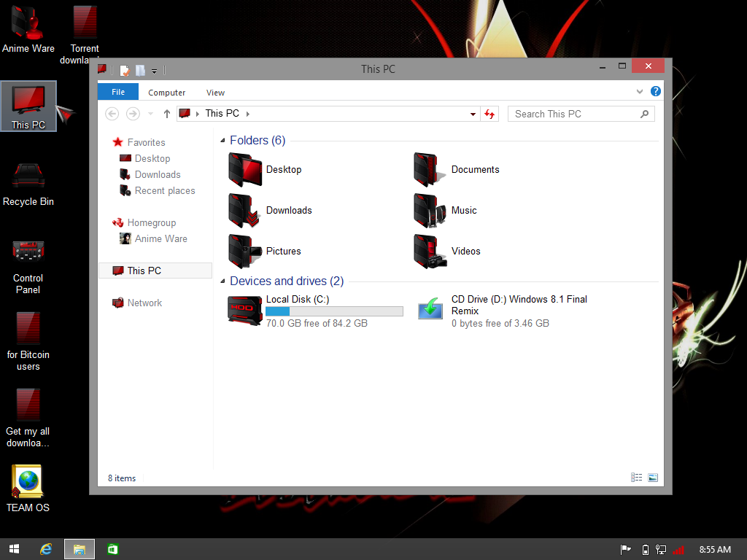Open the Downloads folder icon in Folders
The height and width of the screenshot is (560, 747).
point(245,211)
